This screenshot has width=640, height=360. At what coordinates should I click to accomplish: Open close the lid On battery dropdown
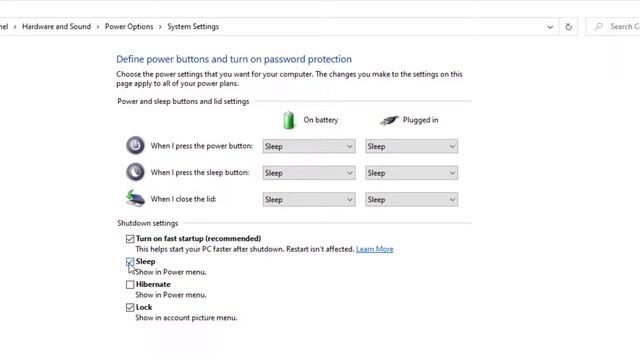(x=309, y=200)
